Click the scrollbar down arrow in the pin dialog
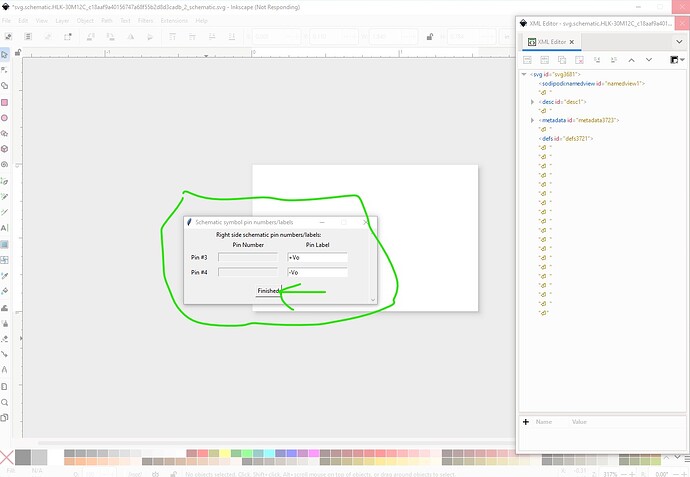Viewport: 690px width, 477px height. pyautogui.click(x=373, y=300)
